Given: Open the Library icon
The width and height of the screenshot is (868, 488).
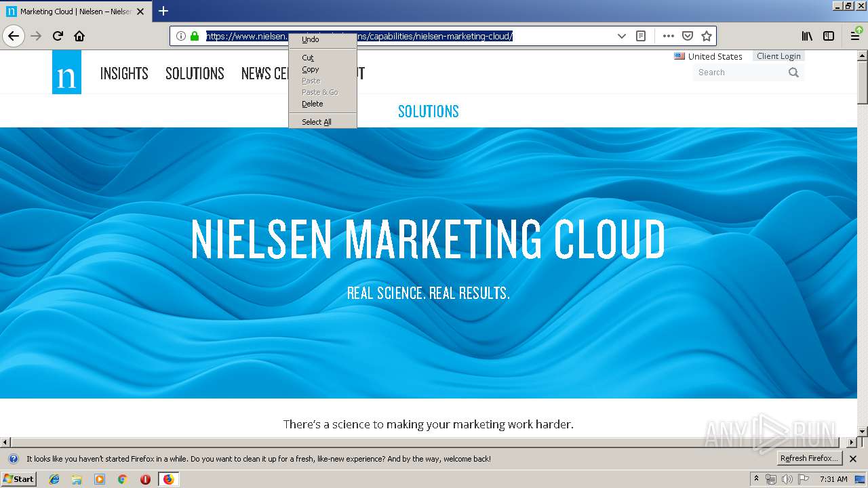Looking at the screenshot, I should coord(807,36).
